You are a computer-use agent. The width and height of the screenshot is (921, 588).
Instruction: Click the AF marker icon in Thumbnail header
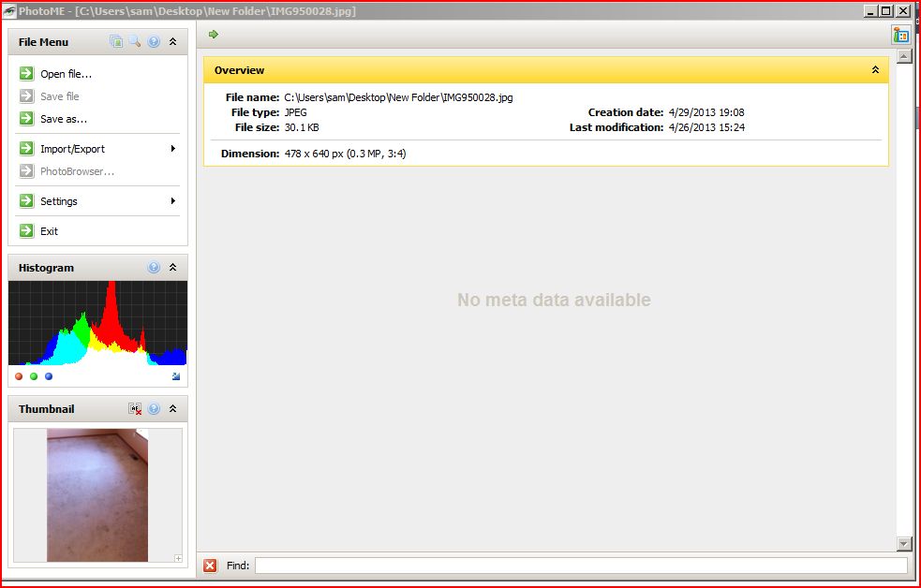(x=135, y=409)
